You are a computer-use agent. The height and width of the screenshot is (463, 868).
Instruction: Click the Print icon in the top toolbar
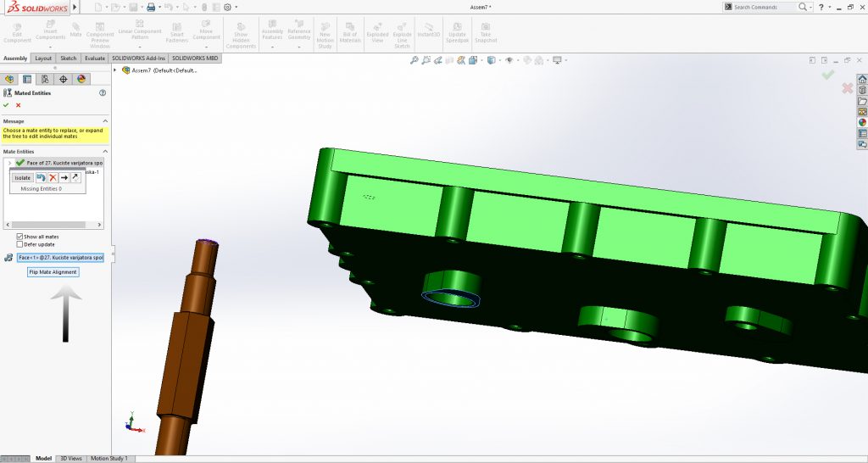point(151,7)
